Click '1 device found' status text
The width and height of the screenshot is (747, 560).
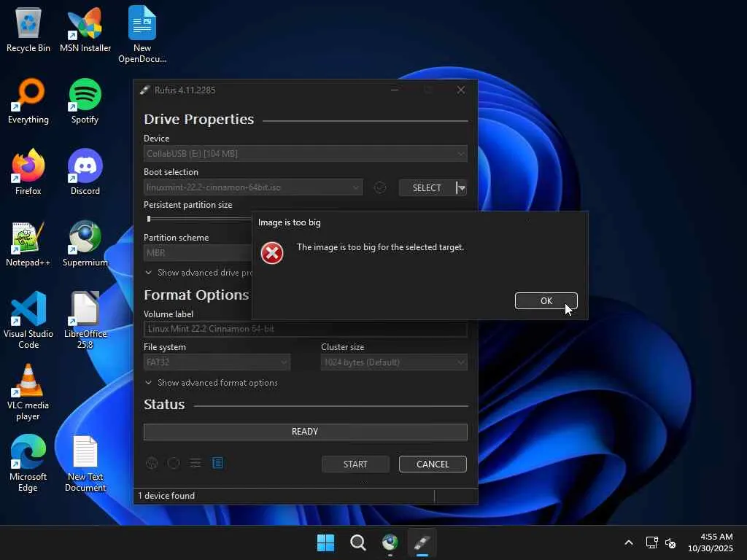[x=166, y=496]
